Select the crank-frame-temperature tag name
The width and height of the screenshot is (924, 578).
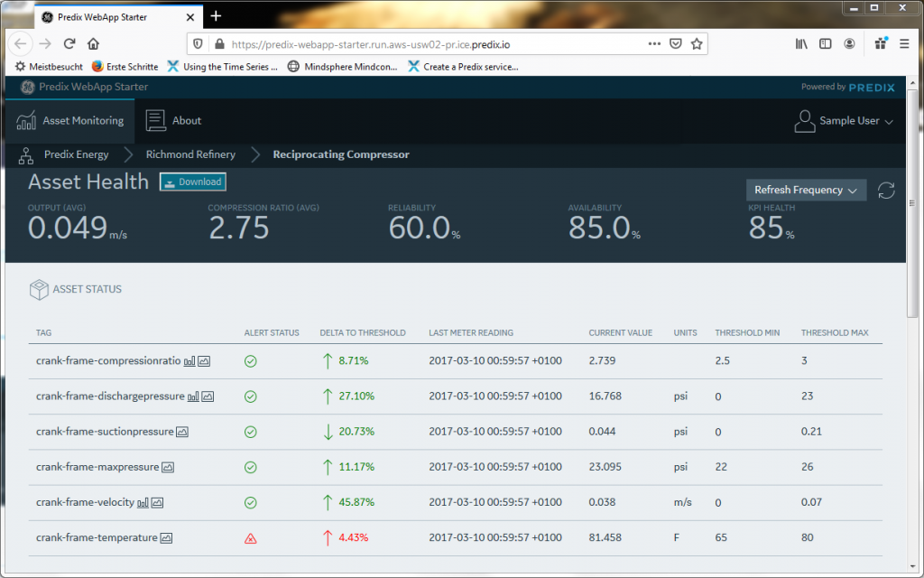click(97, 538)
